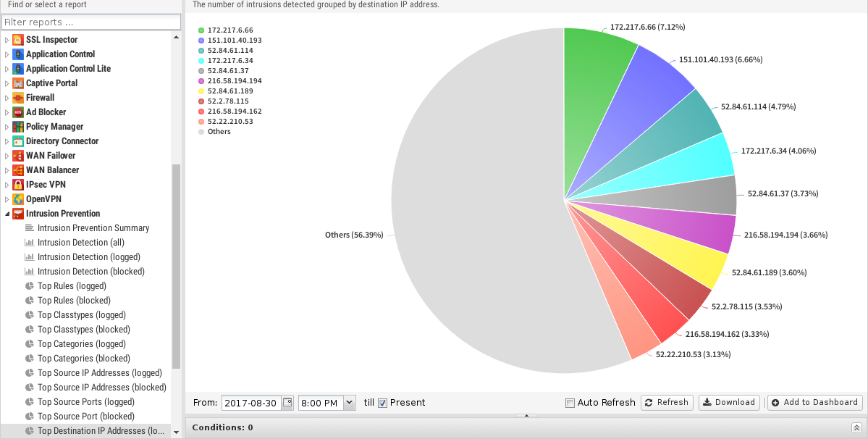
Task: Click the Top Source Ports (logged) pie icon
Action: coord(30,402)
